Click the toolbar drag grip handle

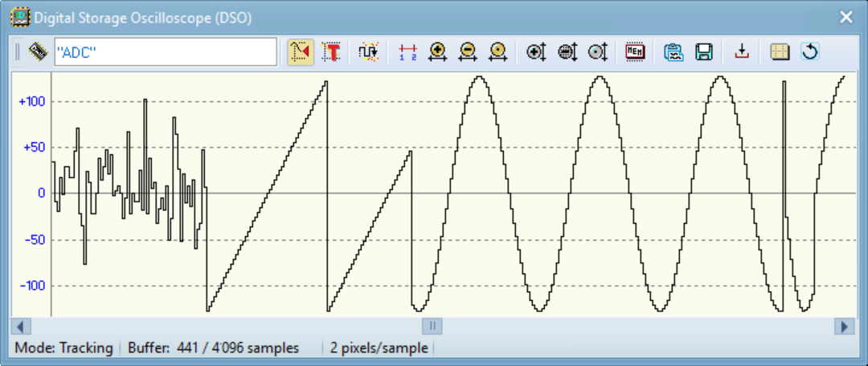coord(17,52)
